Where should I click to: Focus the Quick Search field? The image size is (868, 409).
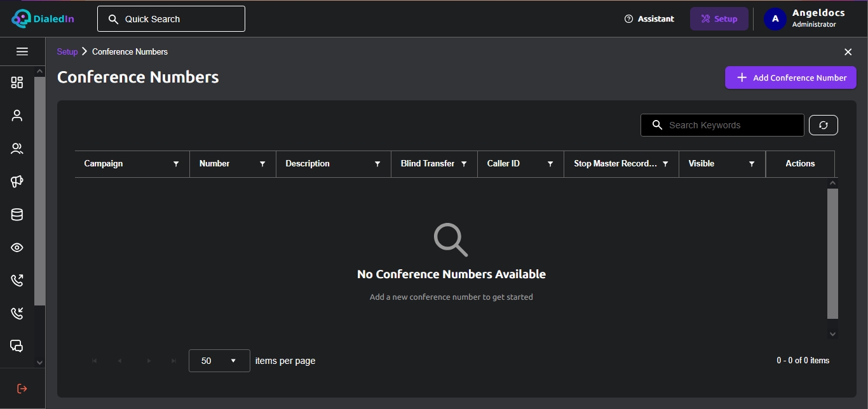click(x=171, y=19)
